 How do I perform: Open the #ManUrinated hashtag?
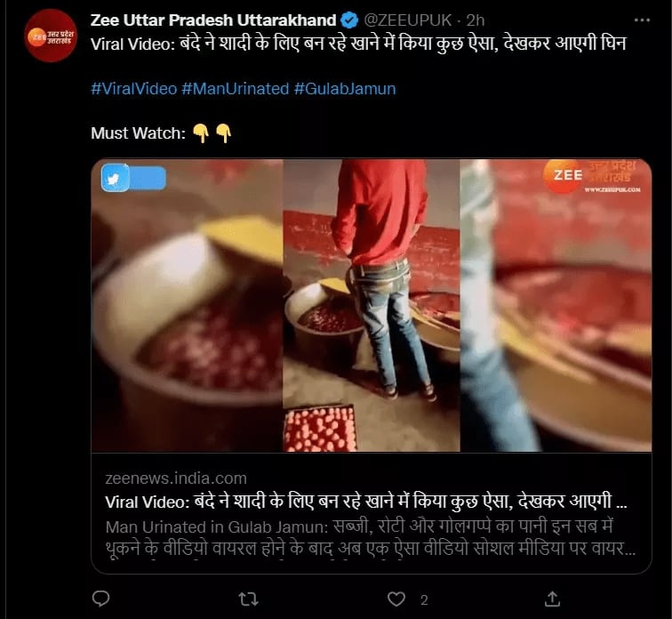coord(235,89)
